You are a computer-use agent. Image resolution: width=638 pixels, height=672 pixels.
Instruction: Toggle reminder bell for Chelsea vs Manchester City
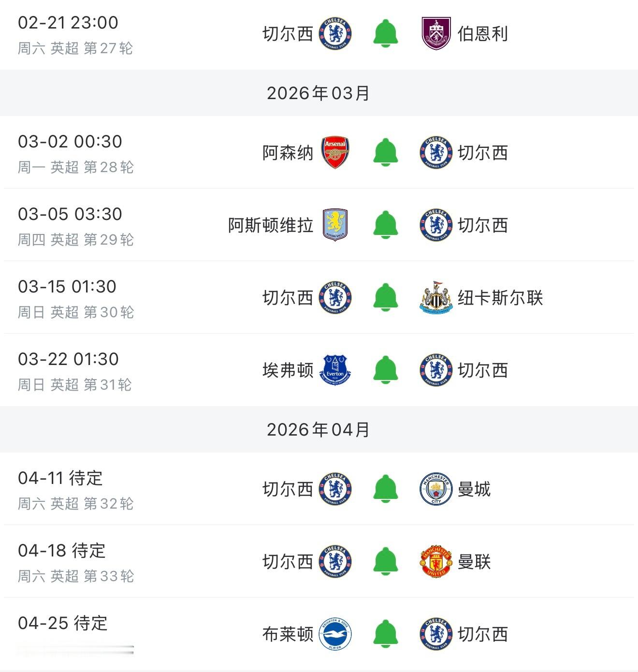pyautogui.click(x=386, y=489)
